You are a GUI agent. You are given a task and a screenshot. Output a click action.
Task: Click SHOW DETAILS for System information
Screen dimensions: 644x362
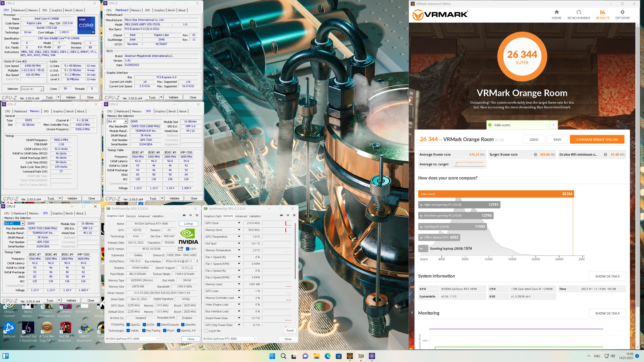(x=607, y=276)
